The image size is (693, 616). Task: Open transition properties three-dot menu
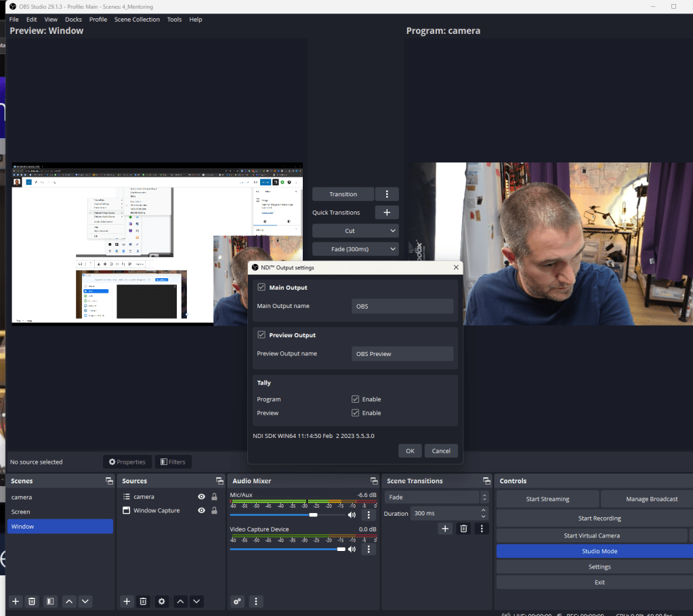[482, 528]
